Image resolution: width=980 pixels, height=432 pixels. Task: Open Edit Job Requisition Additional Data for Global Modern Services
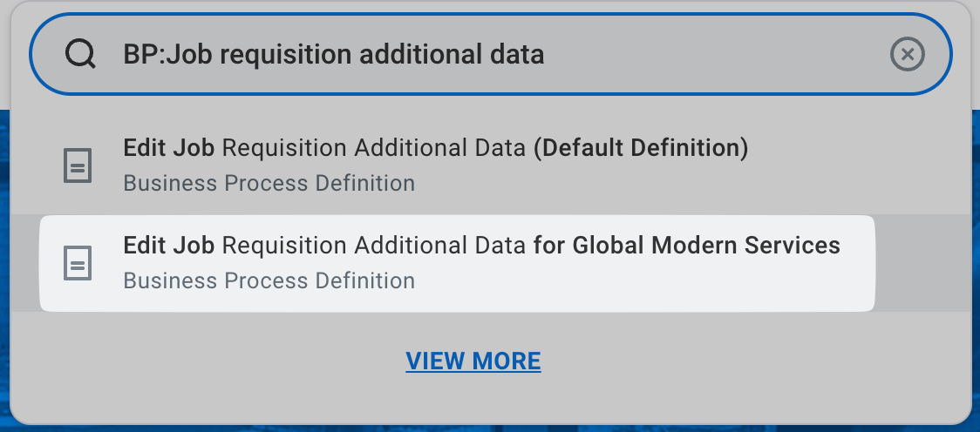point(481,246)
